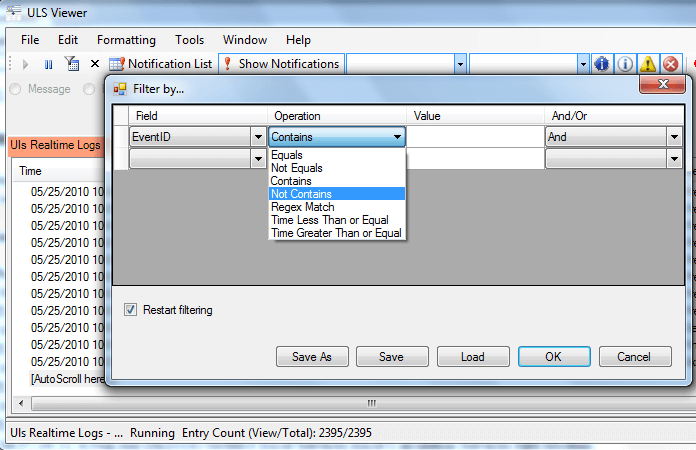
Task: Click the Value column header
Action: coord(475,116)
